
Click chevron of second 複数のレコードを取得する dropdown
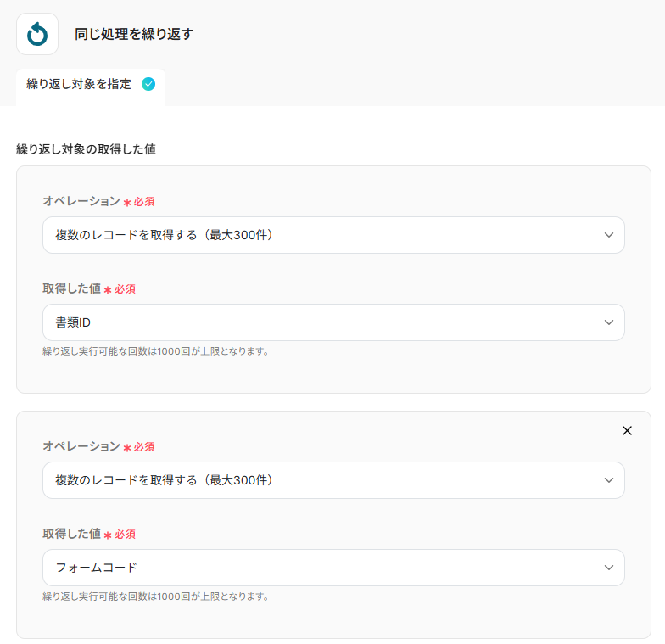tap(609, 480)
